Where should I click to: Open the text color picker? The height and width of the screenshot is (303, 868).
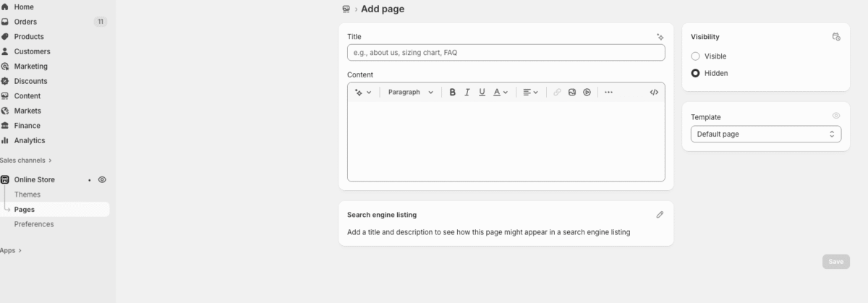pos(501,93)
